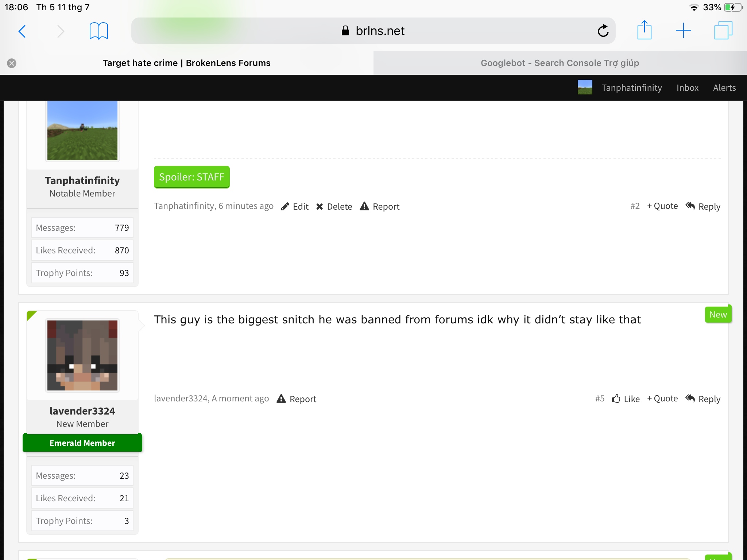Report lavender3324's post #5

tap(297, 399)
